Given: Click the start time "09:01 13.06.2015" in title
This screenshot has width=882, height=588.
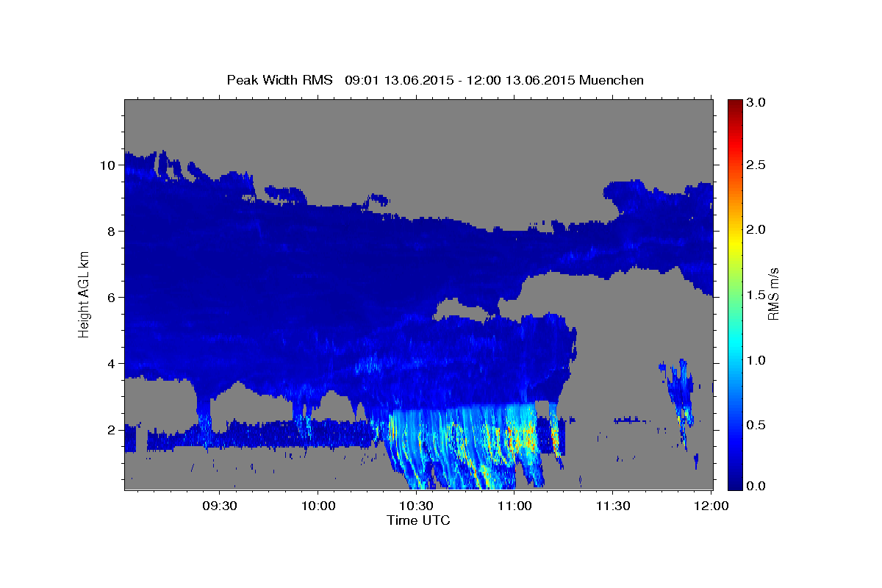Looking at the screenshot, I should click(400, 79).
